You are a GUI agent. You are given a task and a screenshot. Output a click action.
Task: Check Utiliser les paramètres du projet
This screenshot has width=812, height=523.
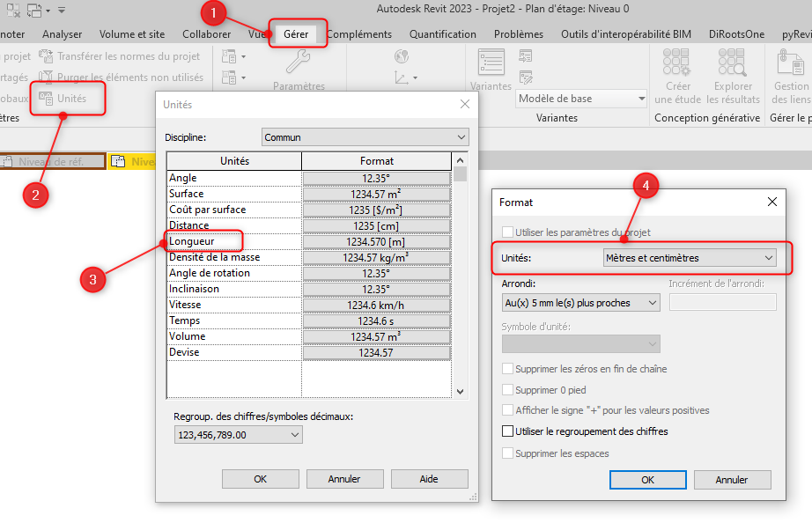coord(507,232)
